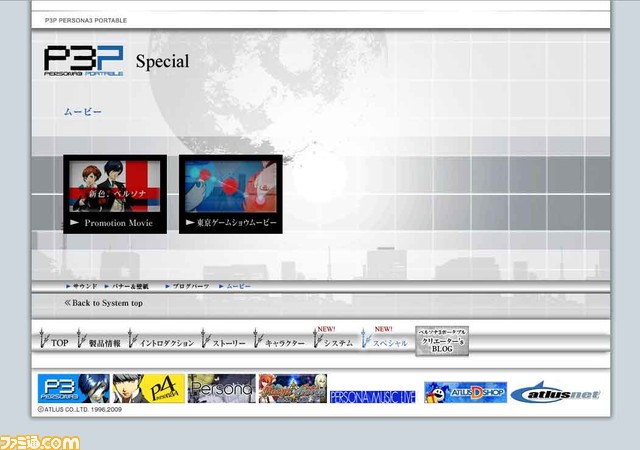Click the grey Persona banner
The width and height of the screenshot is (640, 450).
point(222,388)
